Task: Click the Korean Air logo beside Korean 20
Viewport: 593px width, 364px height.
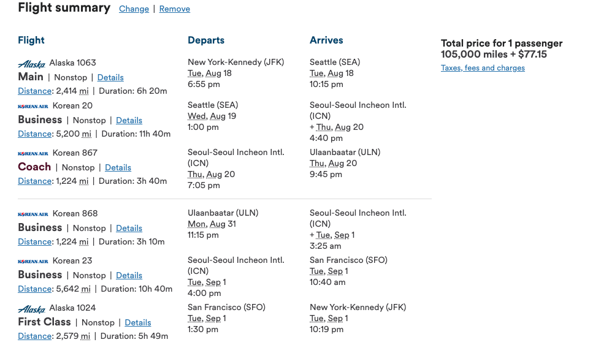Action: (x=33, y=106)
